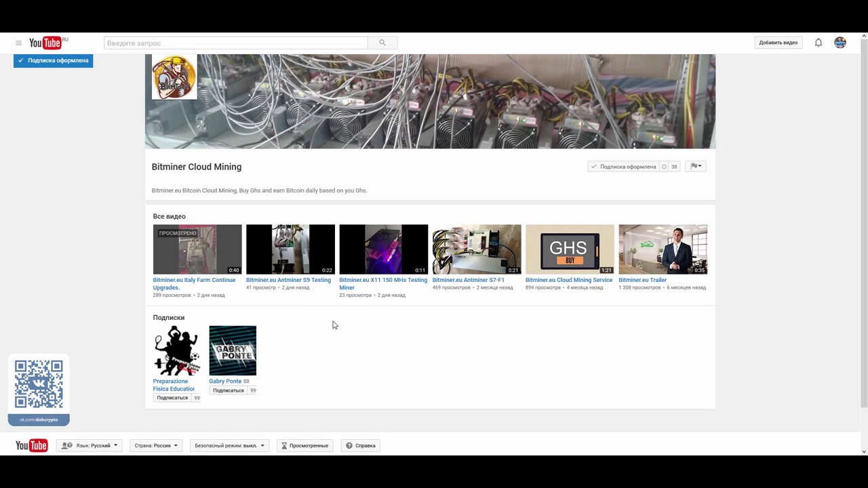Open the "Справка" help button
Viewport: 868px width, 488px height.
click(361, 445)
